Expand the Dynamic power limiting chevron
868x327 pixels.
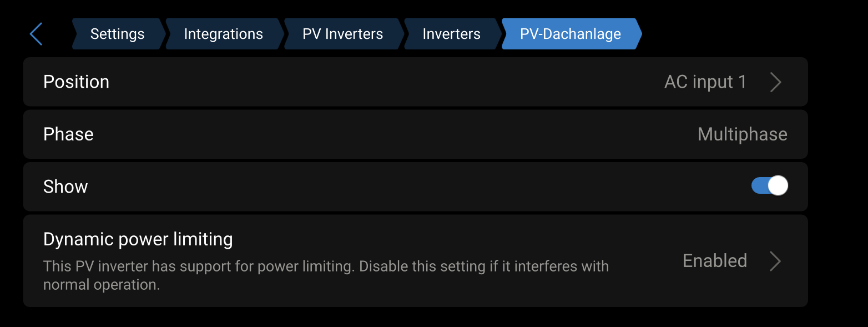point(776,261)
